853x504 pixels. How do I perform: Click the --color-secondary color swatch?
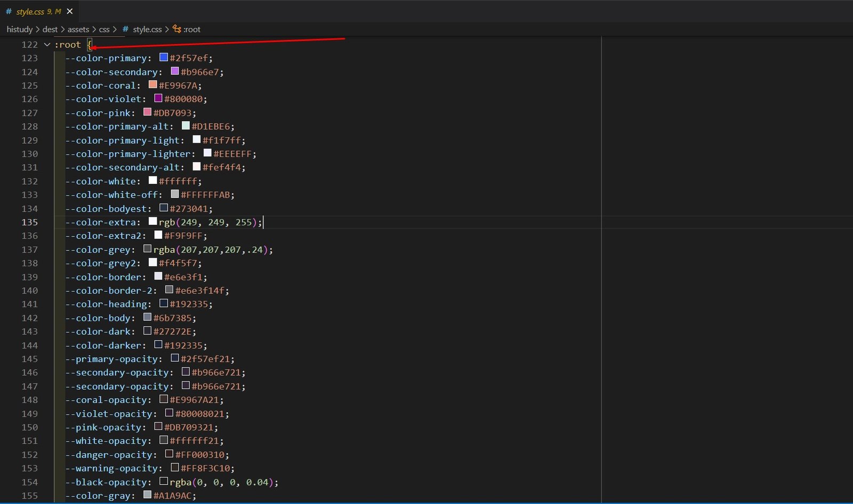click(x=174, y=70)
